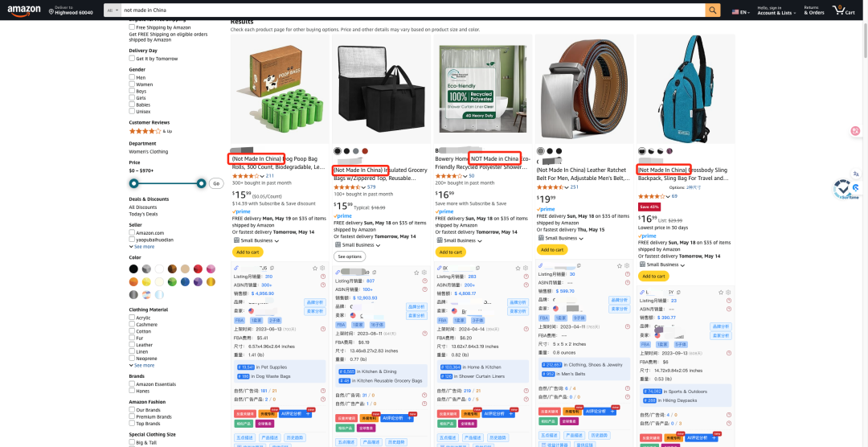The height and width of the screenshot is (447, 868).
Task: Click the left price slider handle
Action: 133,183
